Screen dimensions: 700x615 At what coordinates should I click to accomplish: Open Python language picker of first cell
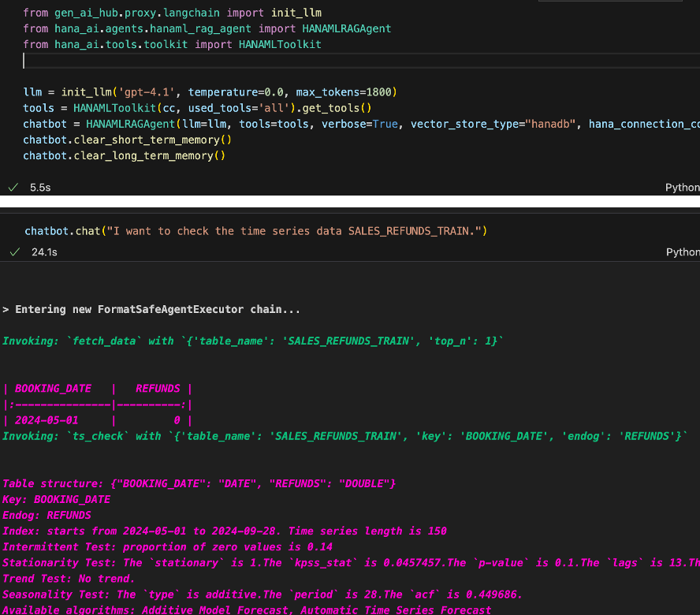682,188
